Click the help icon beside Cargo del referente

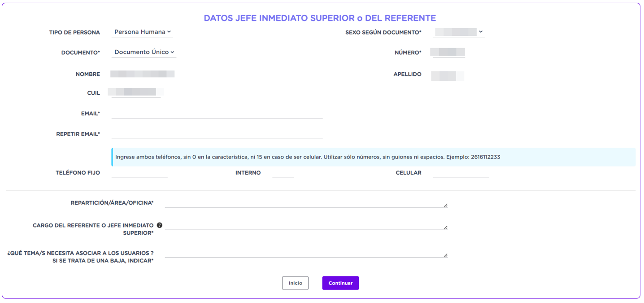159,225
